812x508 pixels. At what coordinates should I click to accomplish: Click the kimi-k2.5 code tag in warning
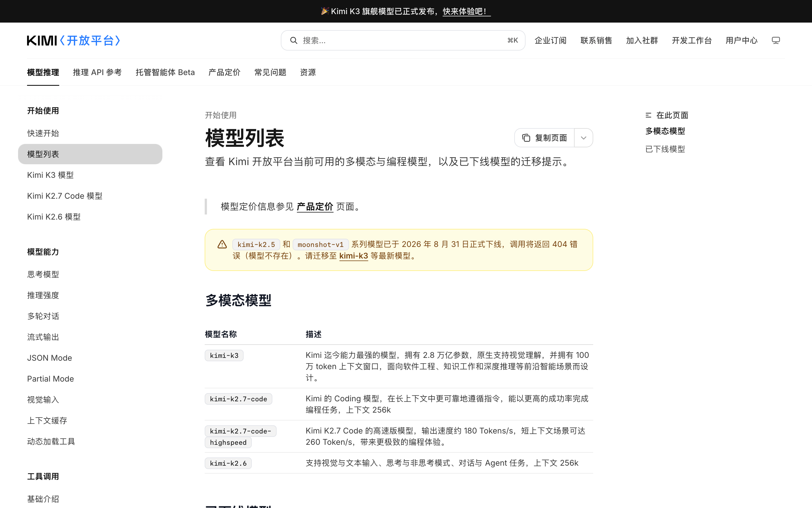point(256,245)
